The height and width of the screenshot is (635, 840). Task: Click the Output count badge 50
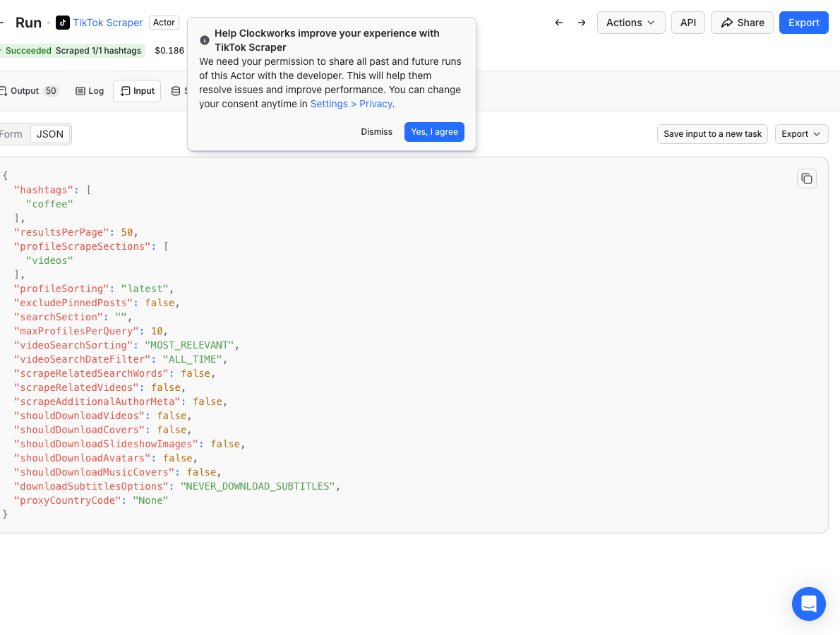coord(51,91)
